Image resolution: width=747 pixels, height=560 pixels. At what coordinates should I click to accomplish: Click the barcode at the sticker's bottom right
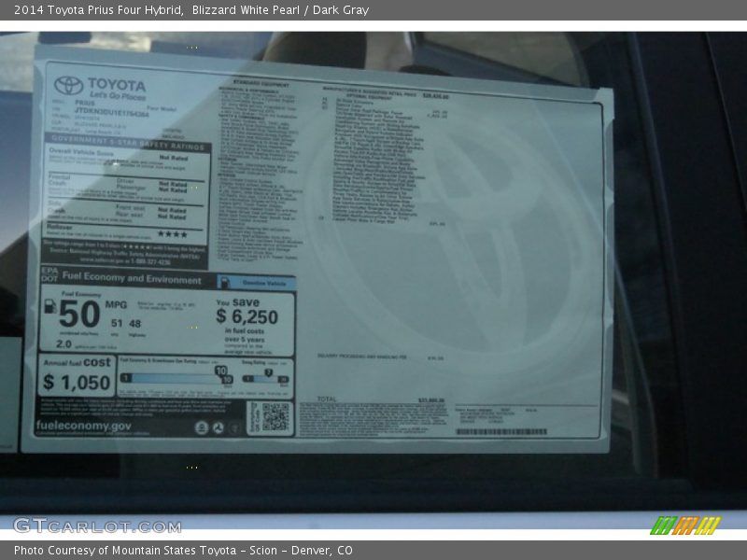pyautogui.click(x=501, y=432)
